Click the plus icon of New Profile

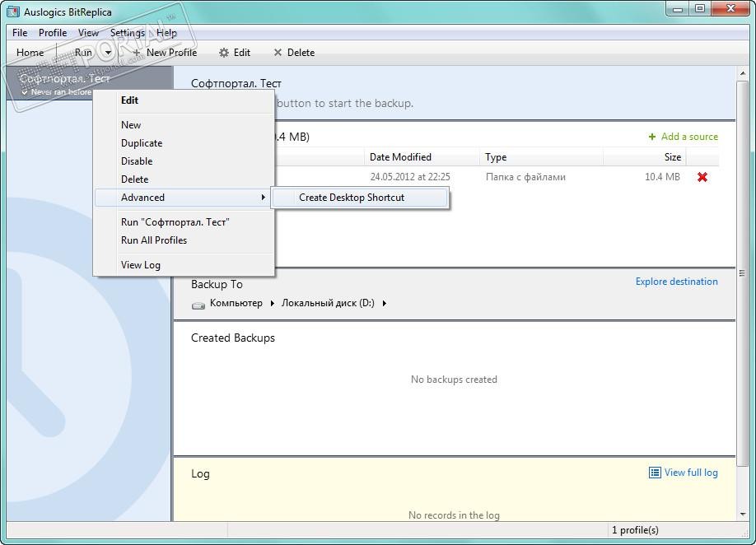137,53
